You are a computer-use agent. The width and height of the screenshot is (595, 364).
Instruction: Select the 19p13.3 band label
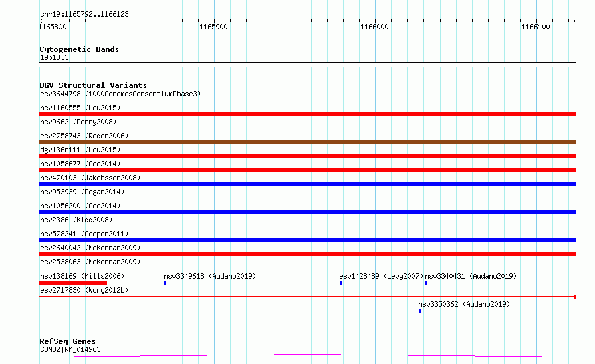click(54, 57)
